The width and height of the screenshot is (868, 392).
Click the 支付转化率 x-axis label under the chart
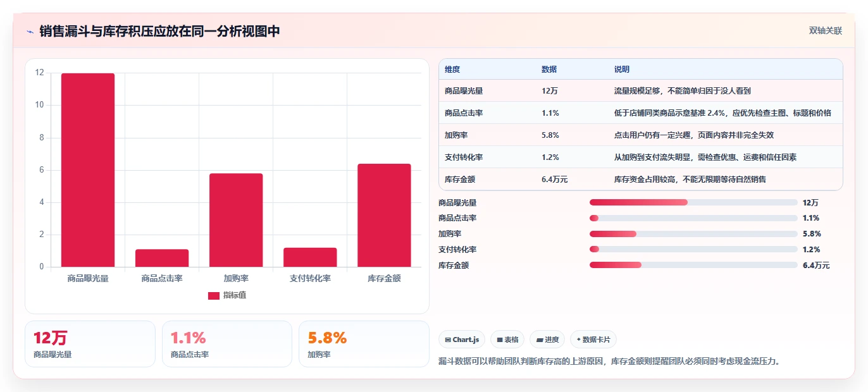coord(310,278)
